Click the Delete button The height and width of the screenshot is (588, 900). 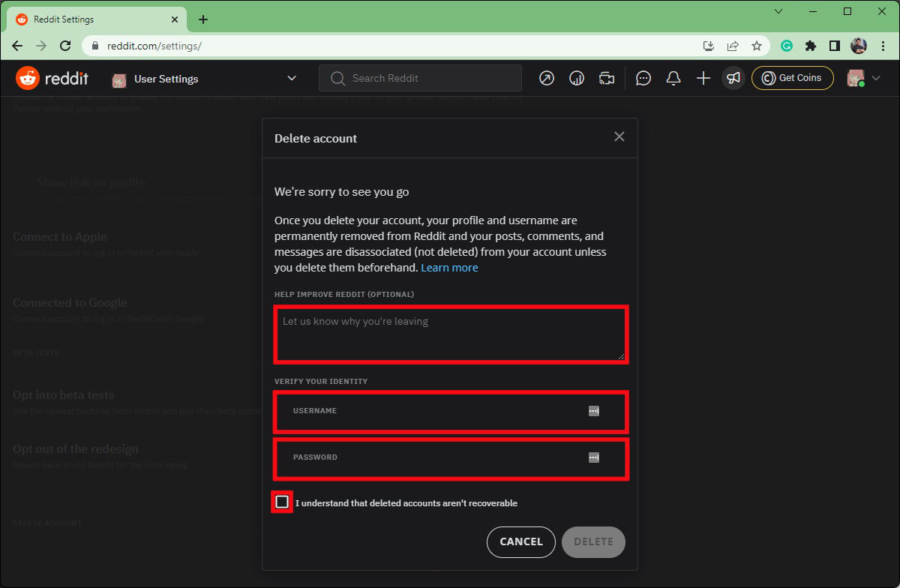coord(593,541)
